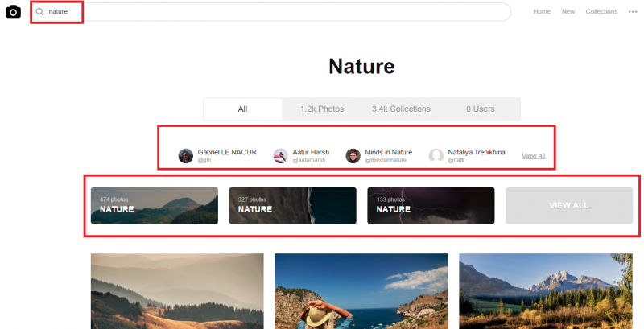Switch to the 3.4k Collections tab
Viewport: 644px width, 329px height.
[401, 109]
